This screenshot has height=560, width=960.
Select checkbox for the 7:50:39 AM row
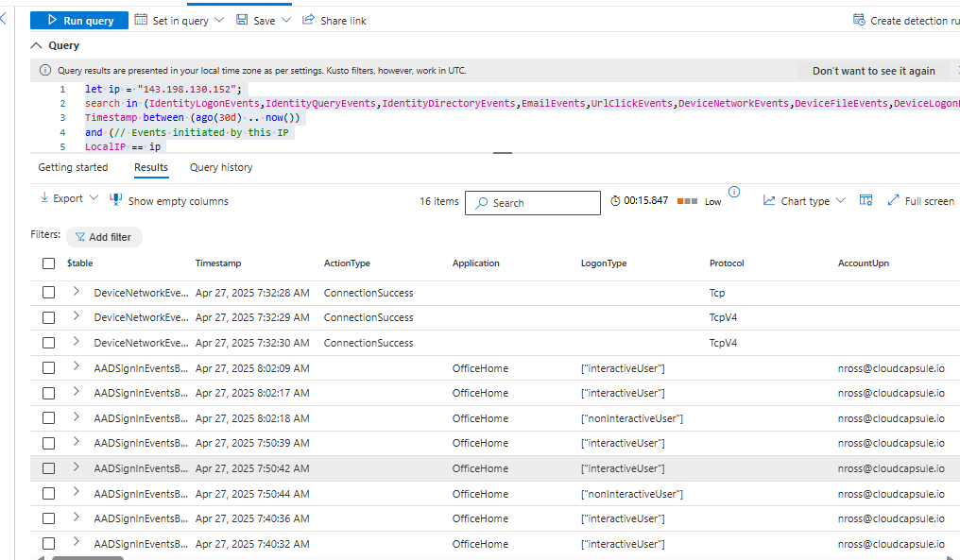(49, 443)
